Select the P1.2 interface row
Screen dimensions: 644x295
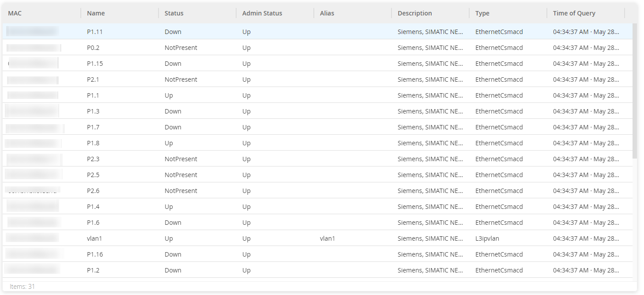(93, 270)
